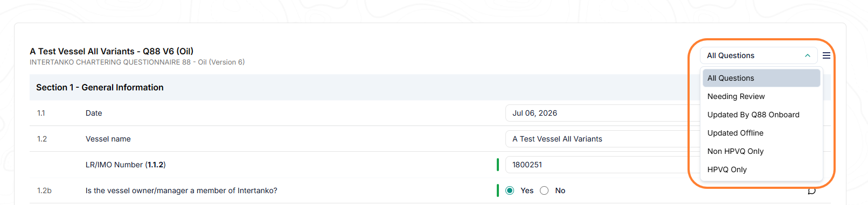Image resolution: width=868 pixels, height=205 pixels.
Task: Click the Intertanko membership question text
Action: tap(182, 190)
